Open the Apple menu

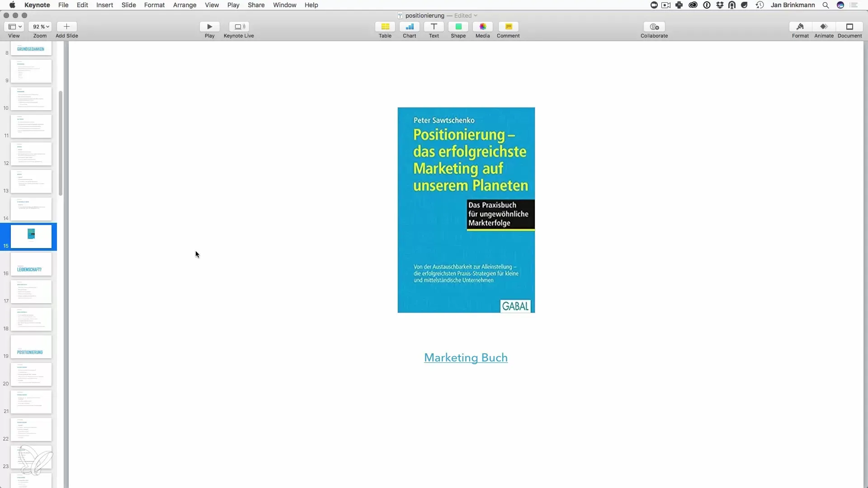pyautogui.click(x=12, y=5)
